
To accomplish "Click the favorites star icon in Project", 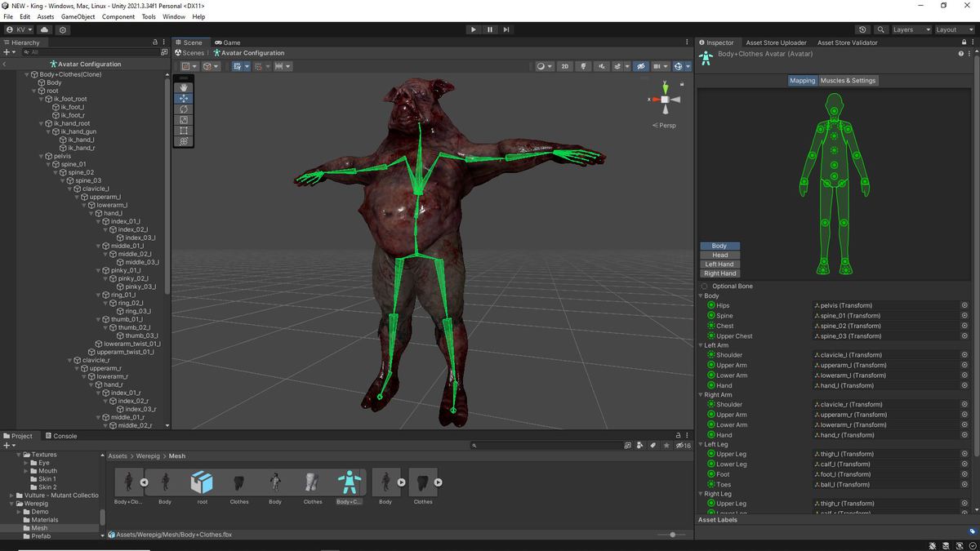I will coord(666,446).
